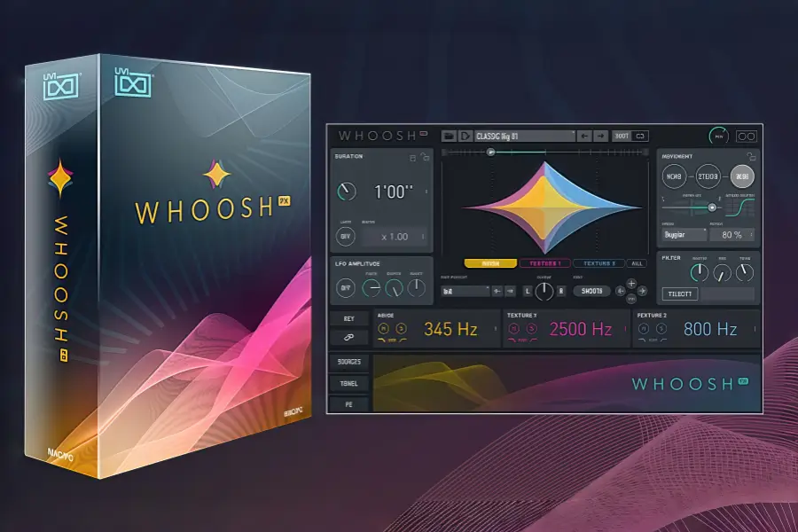Open the dropdown below the noise tab

click(465, 291)
